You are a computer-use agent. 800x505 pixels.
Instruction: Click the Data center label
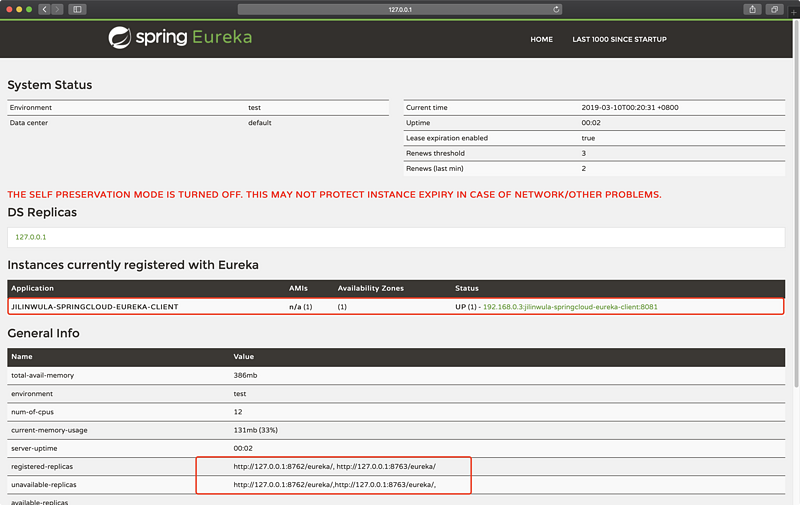pos(29,123)
